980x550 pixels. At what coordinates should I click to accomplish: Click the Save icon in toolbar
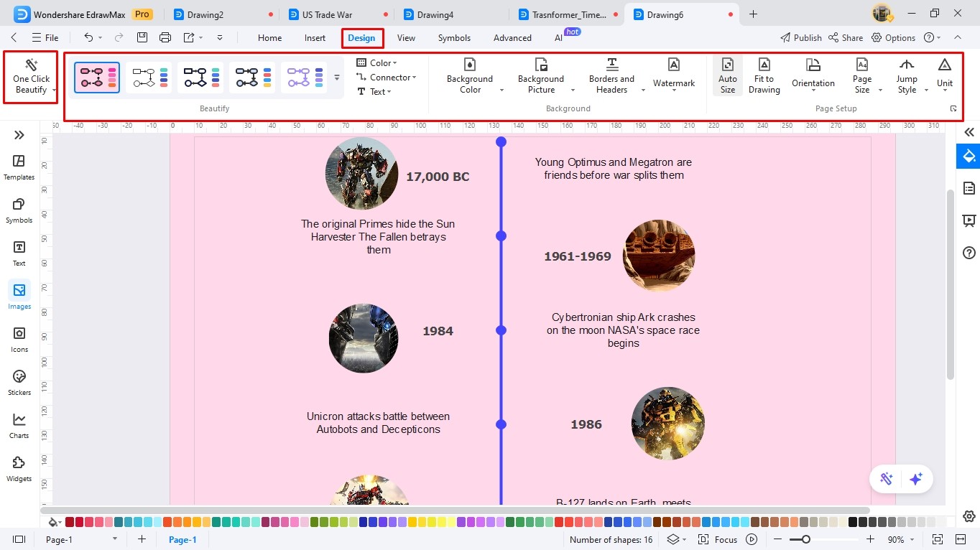142,37
